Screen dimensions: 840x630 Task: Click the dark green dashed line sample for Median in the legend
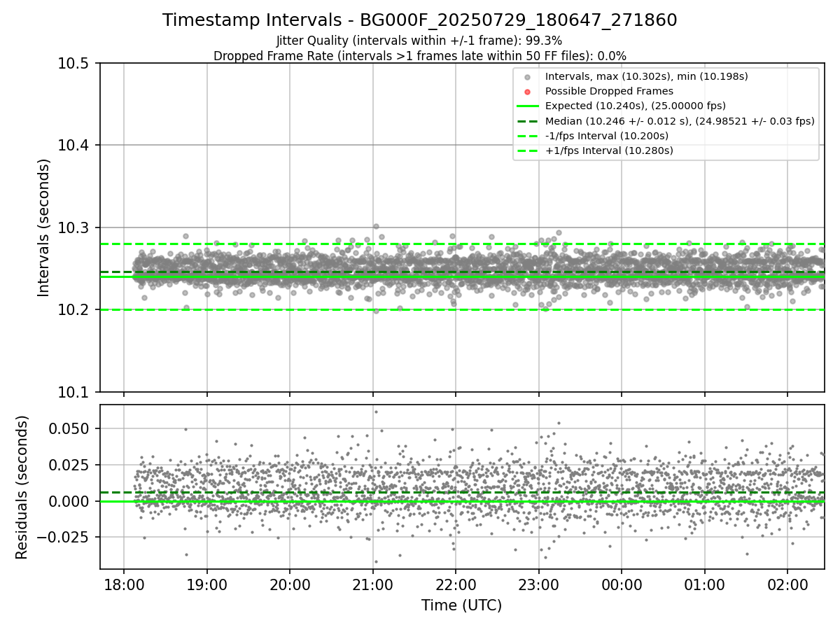(528, 120)
